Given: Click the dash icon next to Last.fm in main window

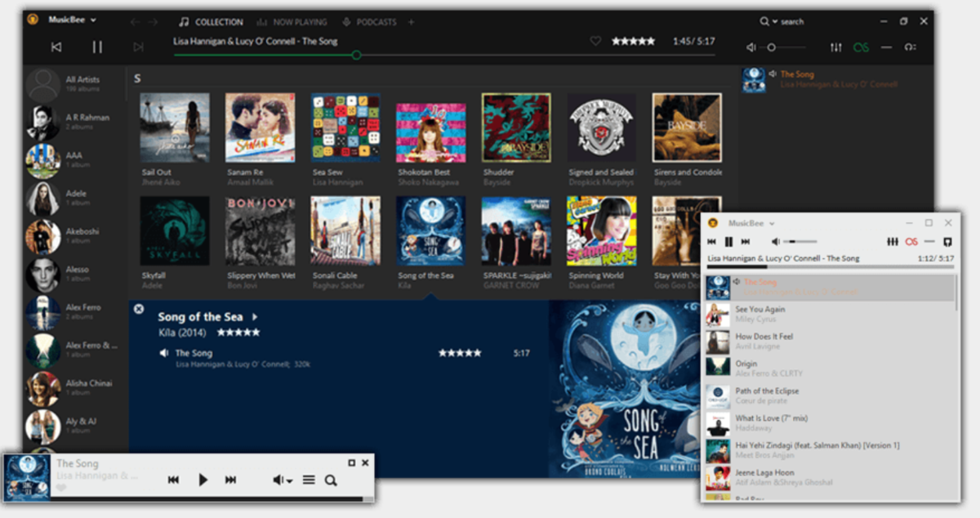Looking at the screenshot, I should (x=886, y=47).
